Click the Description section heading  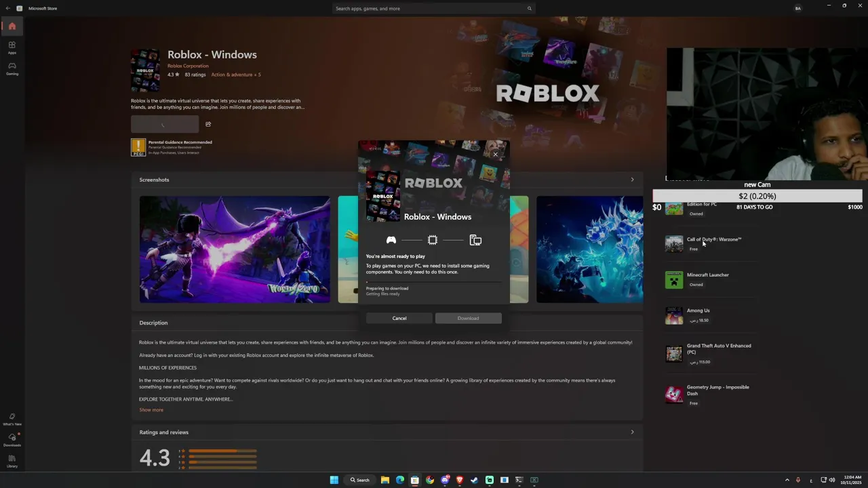[153, 323]
